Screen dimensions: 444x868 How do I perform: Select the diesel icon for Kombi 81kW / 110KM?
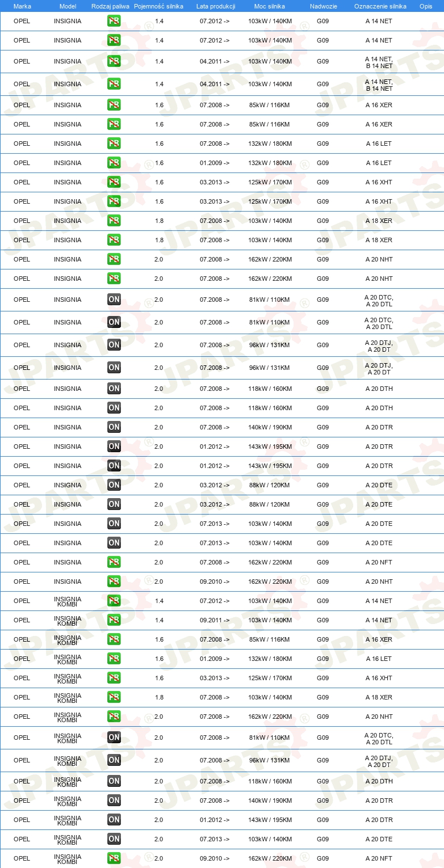pos(114,738)
